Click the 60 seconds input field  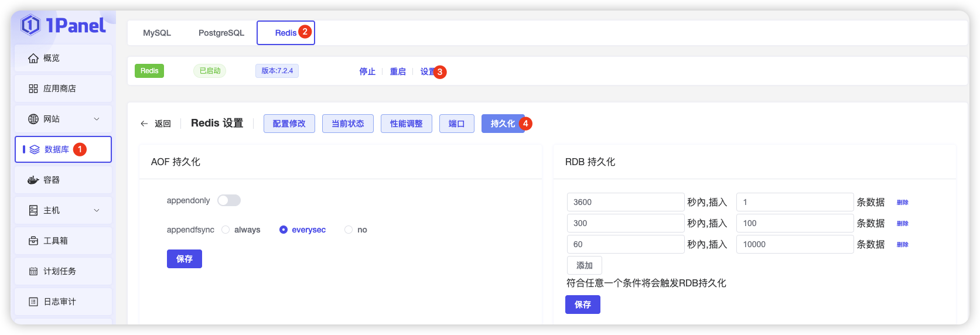point(626,244)
